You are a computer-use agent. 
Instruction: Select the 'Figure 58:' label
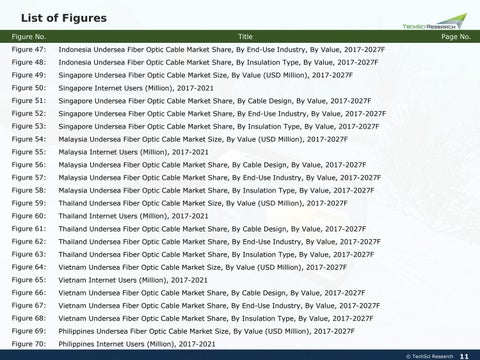(x=29, y=190)
